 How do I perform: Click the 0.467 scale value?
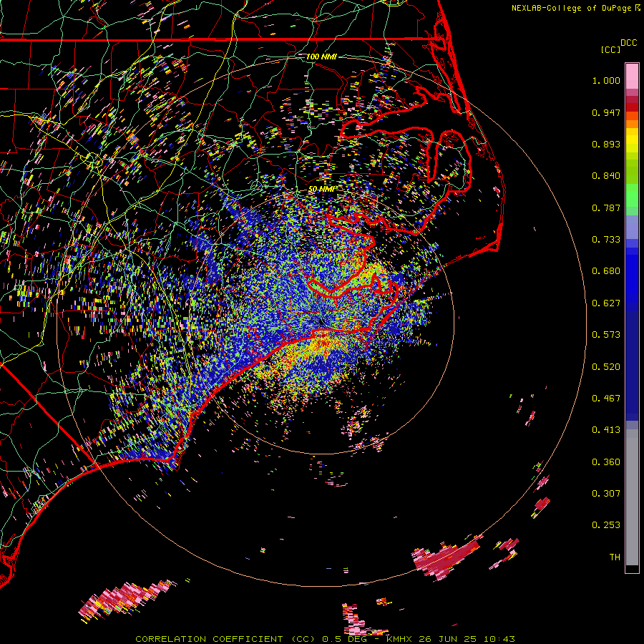[x=606, y=399]
